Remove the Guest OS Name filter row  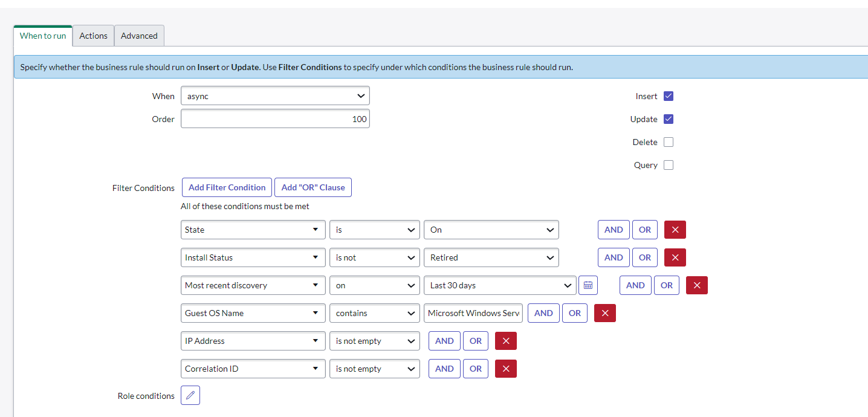[604, 313]
